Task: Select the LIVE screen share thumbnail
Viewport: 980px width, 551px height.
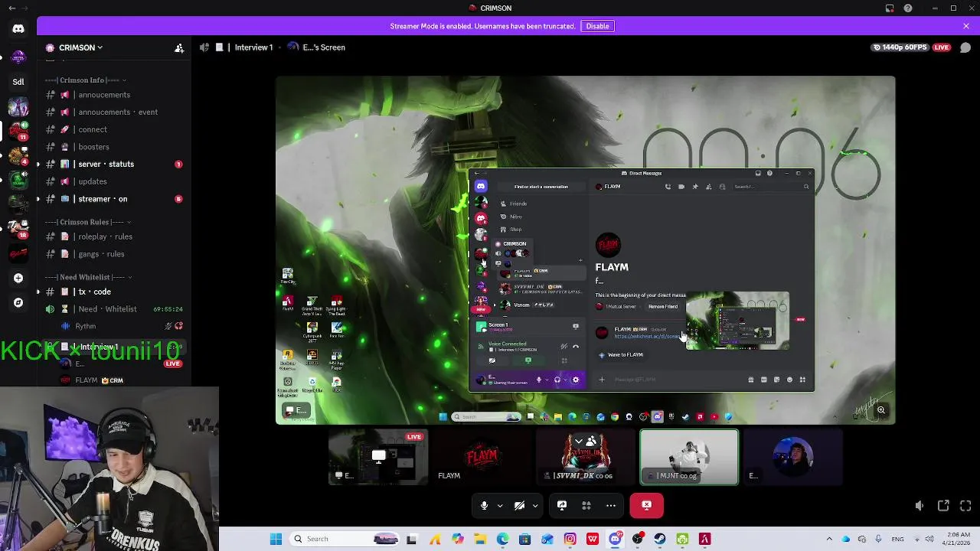Action: coord(378,458)
